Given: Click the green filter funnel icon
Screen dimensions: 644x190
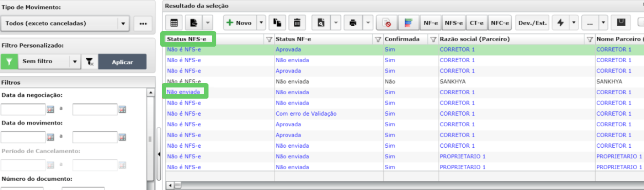Looking at the screenshot, I should pos(9,62).
